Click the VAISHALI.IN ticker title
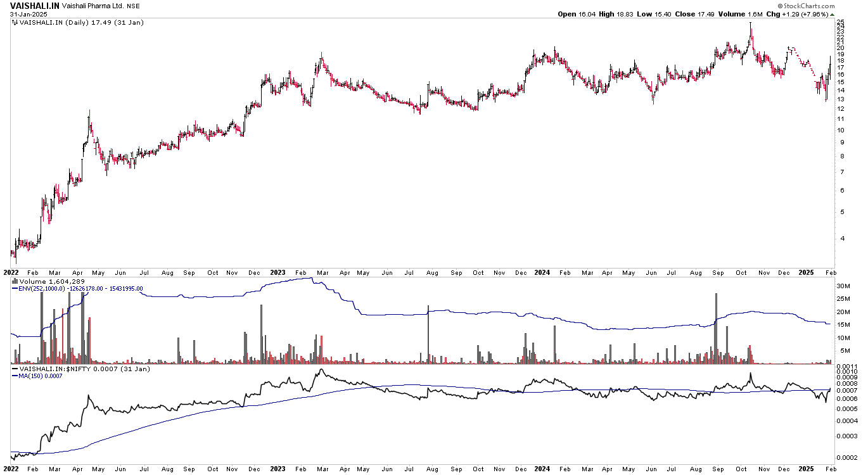The image size is (868, 475). coord(34,5)
